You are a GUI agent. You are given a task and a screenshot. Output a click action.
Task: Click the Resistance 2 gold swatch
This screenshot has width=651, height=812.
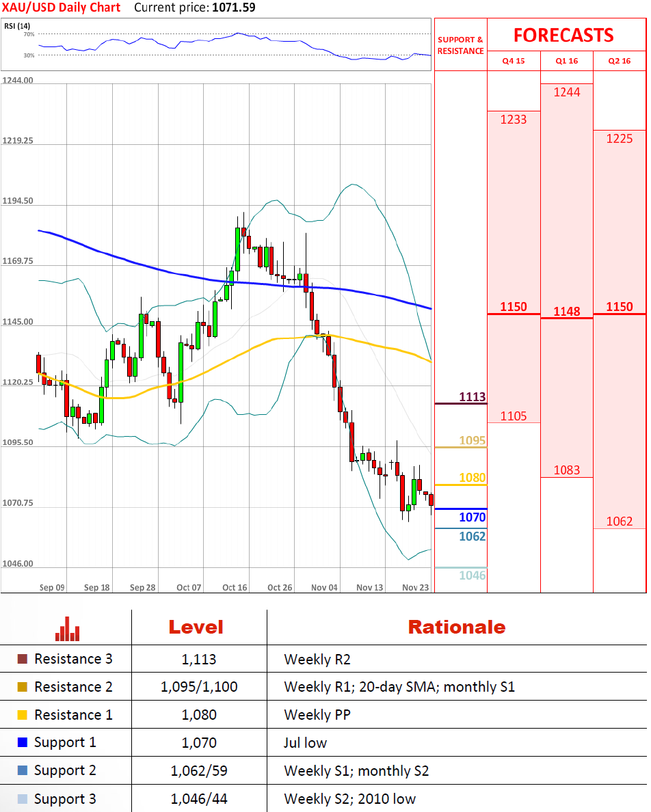23,687
